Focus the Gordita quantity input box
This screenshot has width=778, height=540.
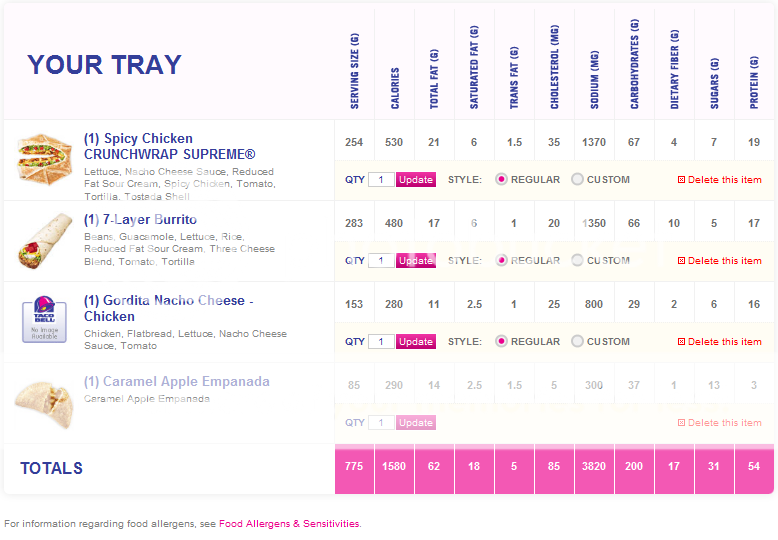(x=381, y=342)
